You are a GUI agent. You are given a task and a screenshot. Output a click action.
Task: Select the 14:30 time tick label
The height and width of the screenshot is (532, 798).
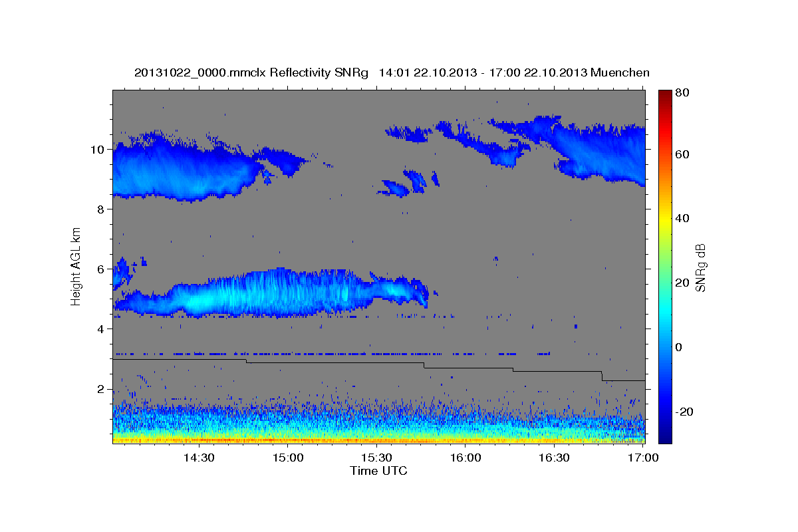tap(198, 458)
